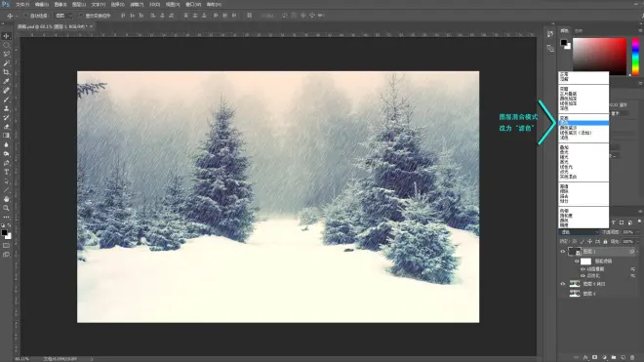
Task: Create a new group with folder icon
Action: click(613, 357)
